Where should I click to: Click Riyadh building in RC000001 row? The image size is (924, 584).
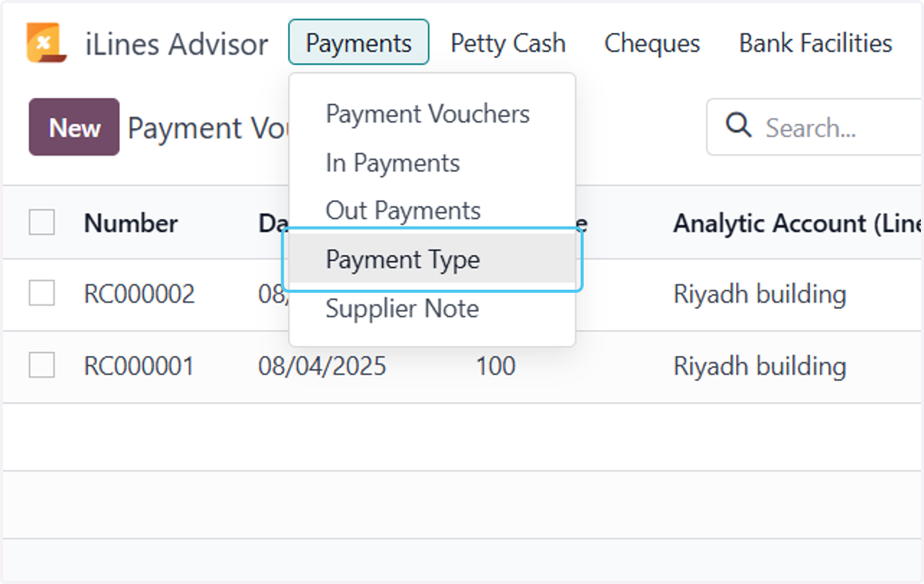[x=759, y=366]
